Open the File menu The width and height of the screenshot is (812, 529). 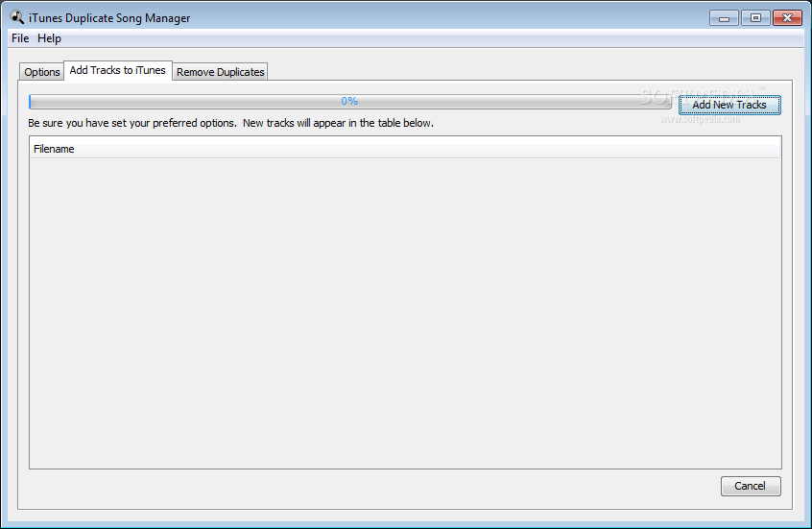tap(20, 38)
